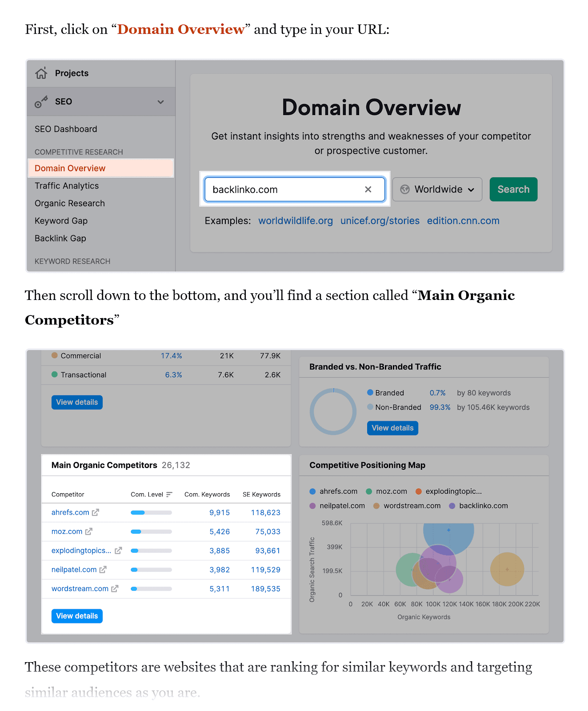Open the Projects sidebar item

72,73
